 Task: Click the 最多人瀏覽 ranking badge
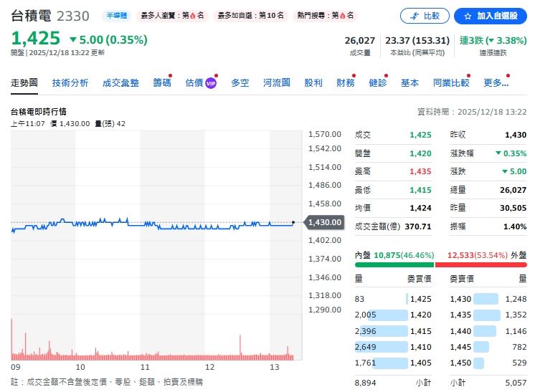(172, 16)
